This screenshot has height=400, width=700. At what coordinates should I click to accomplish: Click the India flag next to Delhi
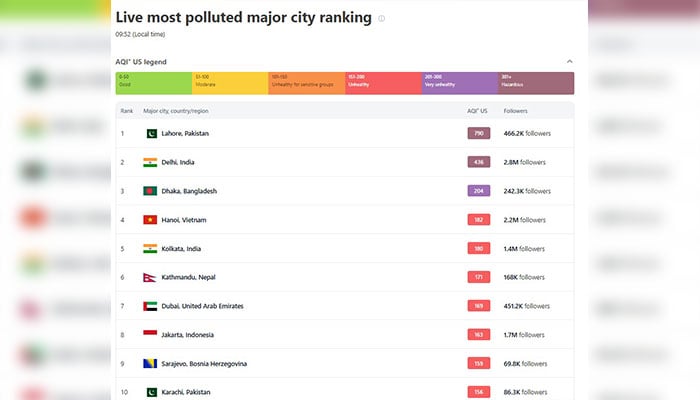tap(150, 162)
